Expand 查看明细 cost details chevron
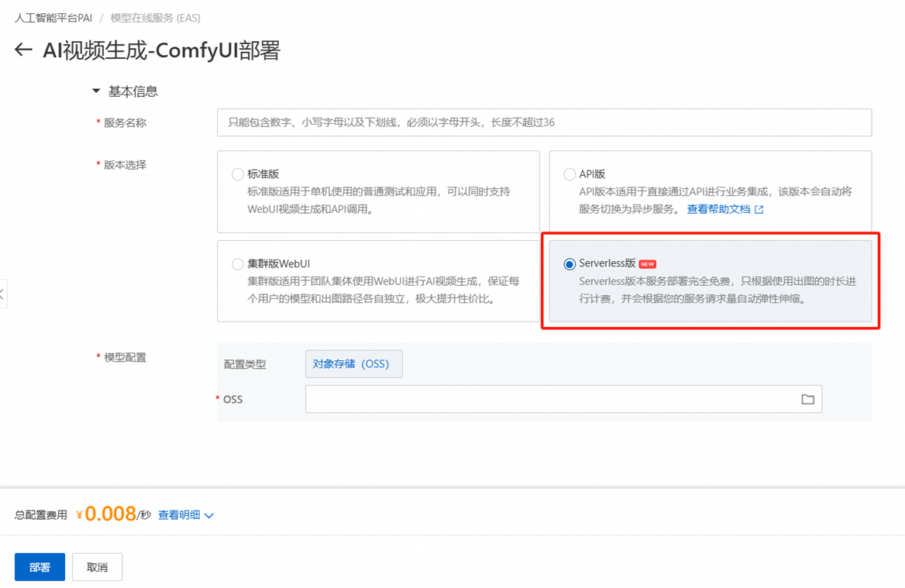Viewport: 905px width, 588px height. (x=209, y=515)
